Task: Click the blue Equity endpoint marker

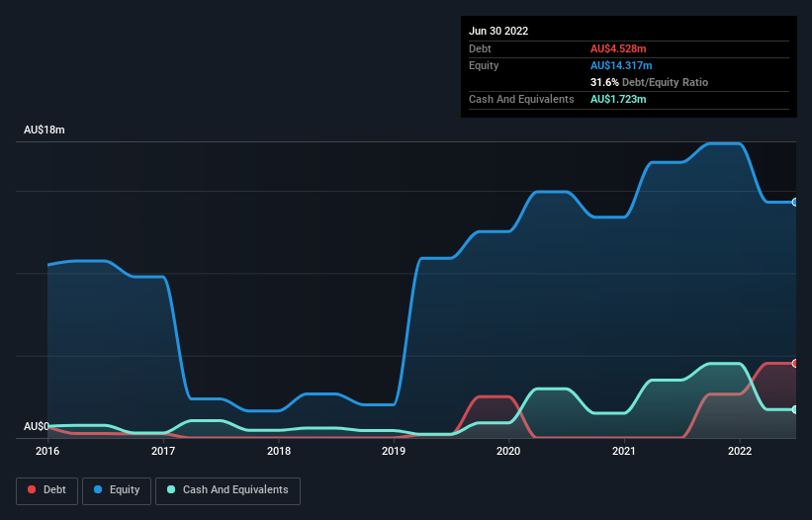Action: point(795,203)
